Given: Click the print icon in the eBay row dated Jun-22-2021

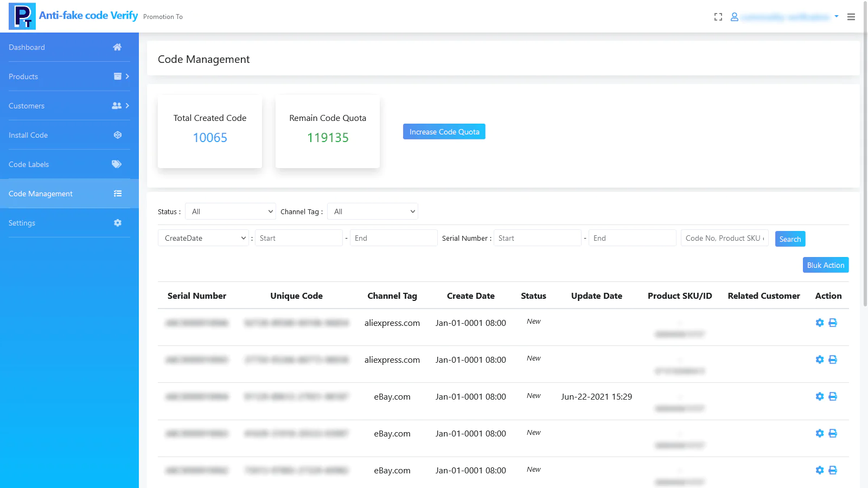Looking at the screenshot, I should 833,396.
